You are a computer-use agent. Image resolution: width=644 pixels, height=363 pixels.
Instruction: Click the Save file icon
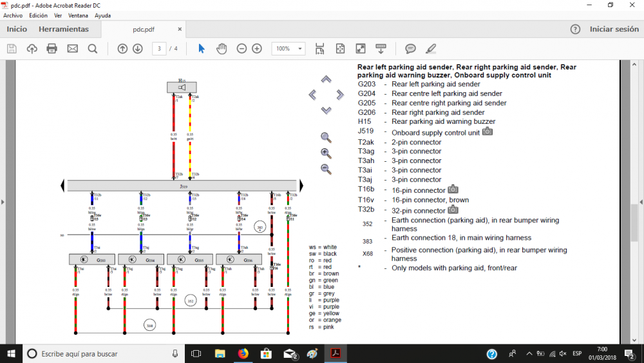click(12, 48)
